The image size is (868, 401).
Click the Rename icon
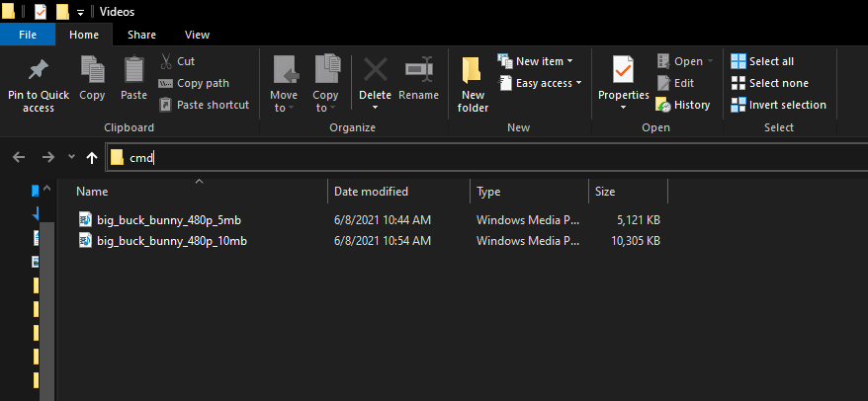click(x=418, y=70)
